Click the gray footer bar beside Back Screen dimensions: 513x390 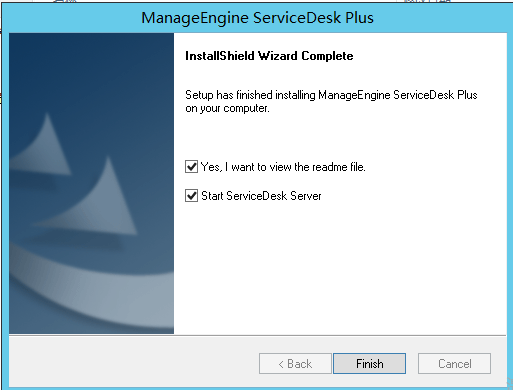(x=133, y=363)
